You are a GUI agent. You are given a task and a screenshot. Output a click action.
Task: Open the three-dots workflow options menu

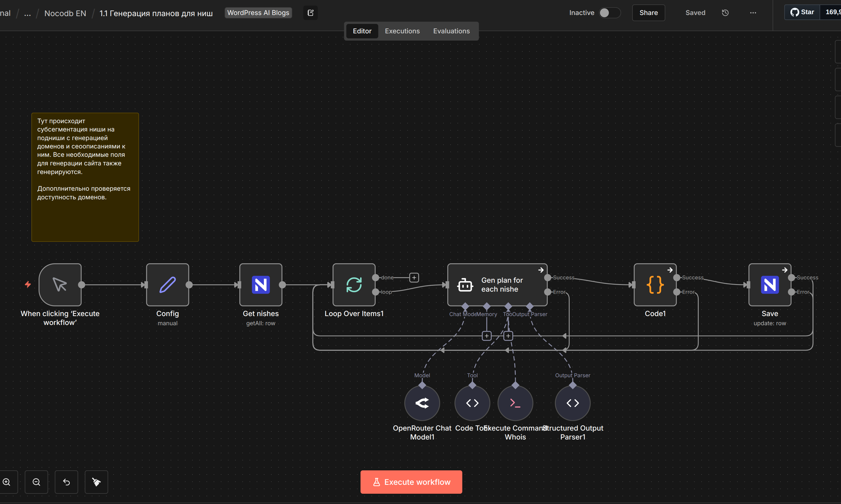(753, 13)
